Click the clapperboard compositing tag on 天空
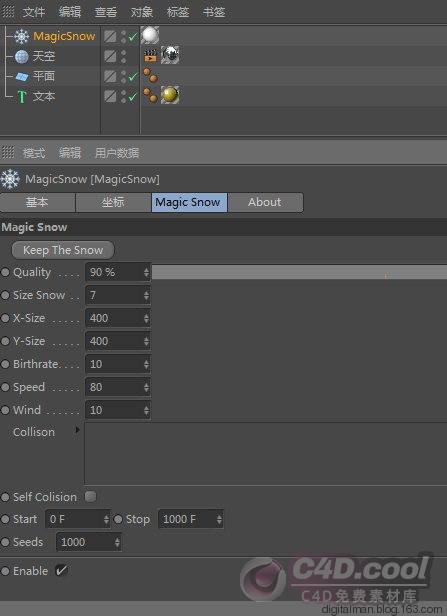This screenshot has height=616, width=447. tap(150, 55)
